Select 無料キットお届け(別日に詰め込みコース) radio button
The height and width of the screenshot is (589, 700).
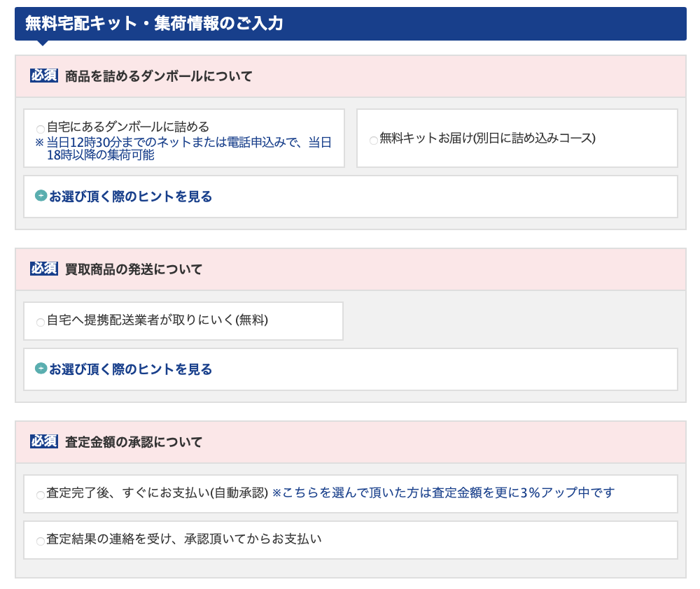(374, 141)
